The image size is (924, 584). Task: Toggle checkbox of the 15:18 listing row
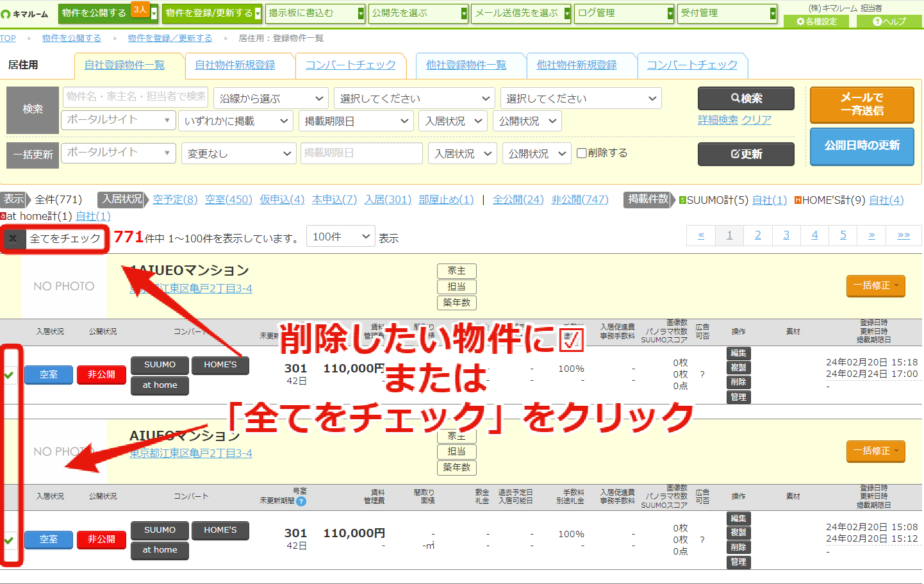[x=9, y=374]
